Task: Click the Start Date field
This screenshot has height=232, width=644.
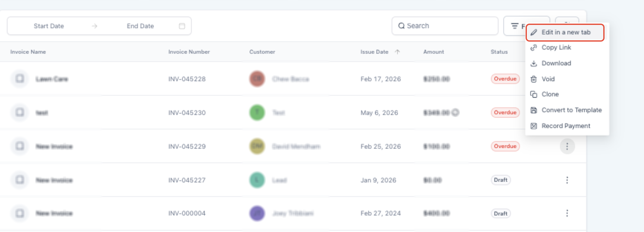Action: click(49, 26)
